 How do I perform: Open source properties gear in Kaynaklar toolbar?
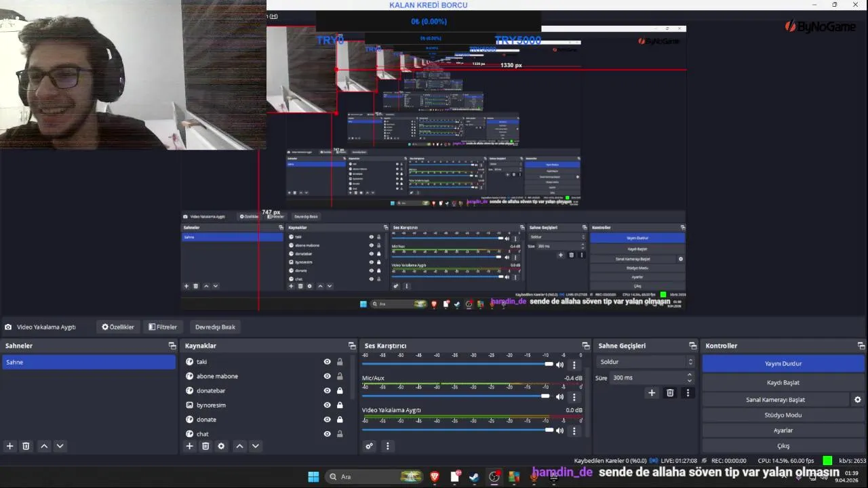click(221, 446)
